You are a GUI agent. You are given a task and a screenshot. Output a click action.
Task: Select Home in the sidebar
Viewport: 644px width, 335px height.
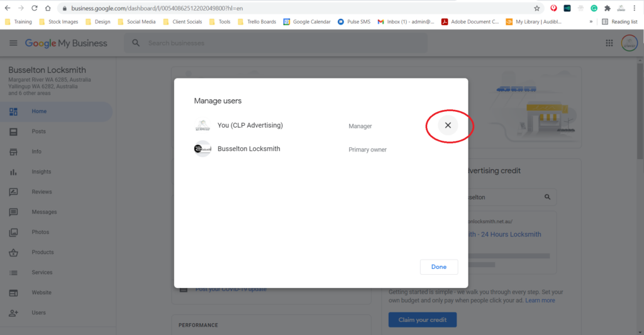56,111
